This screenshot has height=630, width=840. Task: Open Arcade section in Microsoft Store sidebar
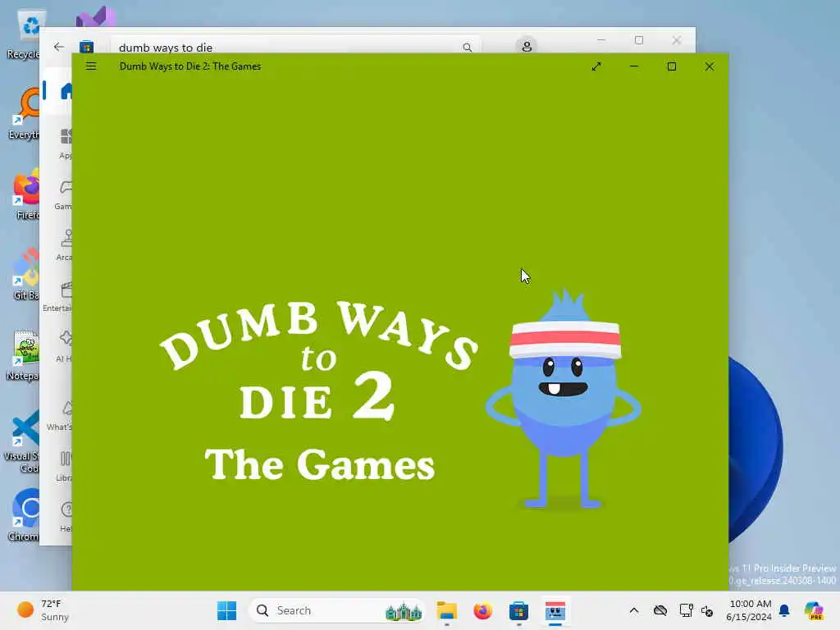64,245
